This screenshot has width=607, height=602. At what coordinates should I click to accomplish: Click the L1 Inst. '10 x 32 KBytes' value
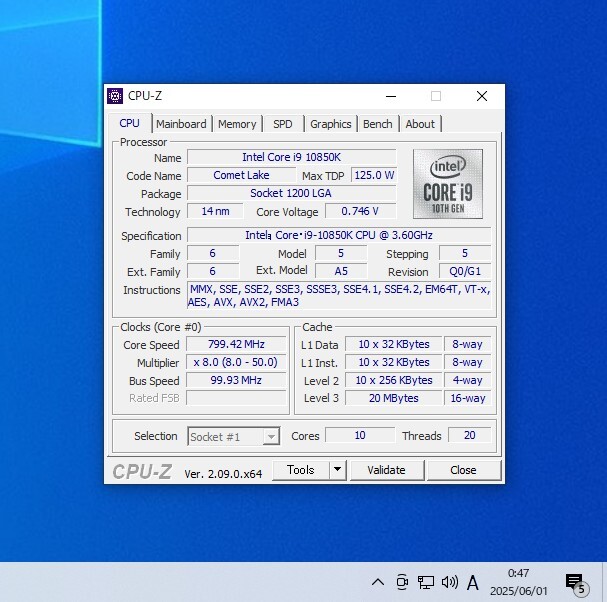[x=394, y=362]
